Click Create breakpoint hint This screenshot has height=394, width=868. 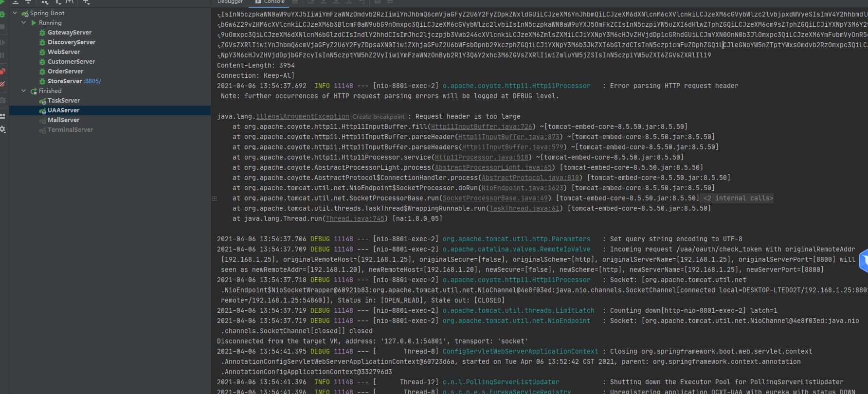click(378, 117)
